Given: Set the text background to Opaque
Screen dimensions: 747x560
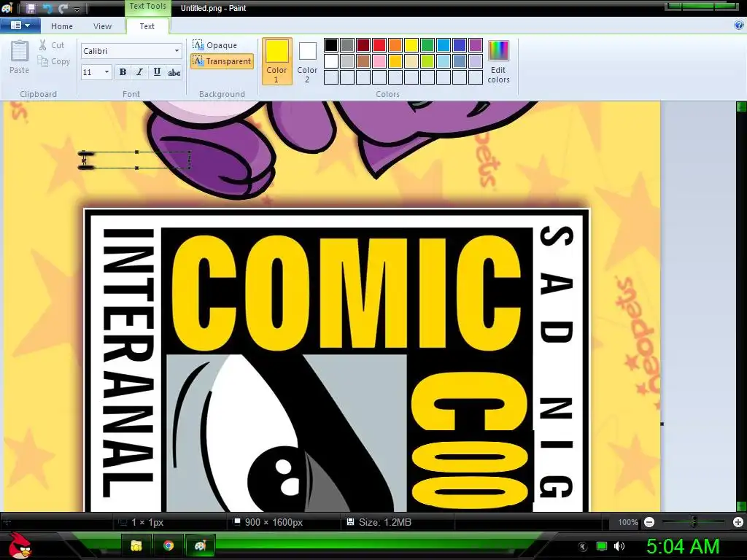Looking at the screenshot, I should click(x=215, y=44).
